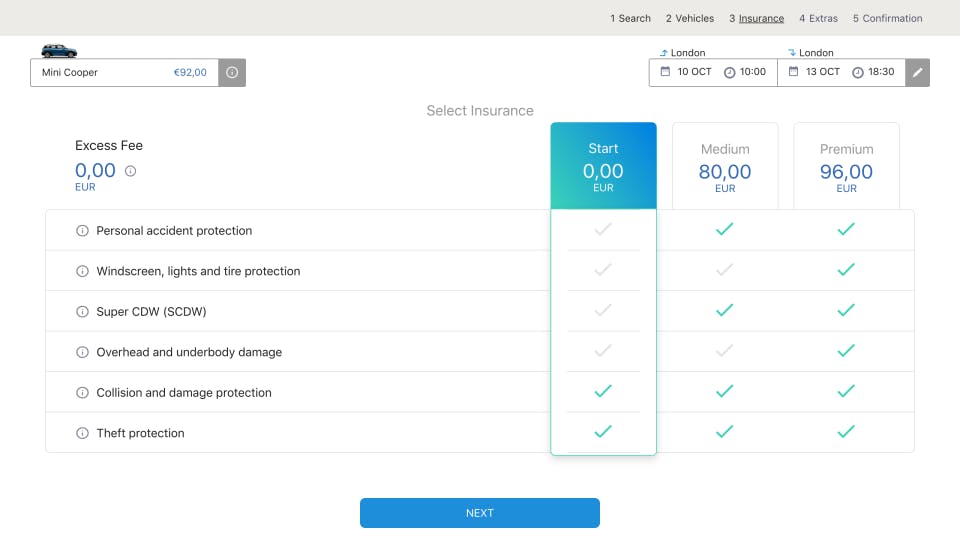Viewport: 960px width, 558px height.
Task: Go to the Vehicles step
Action: click(690, 18)
